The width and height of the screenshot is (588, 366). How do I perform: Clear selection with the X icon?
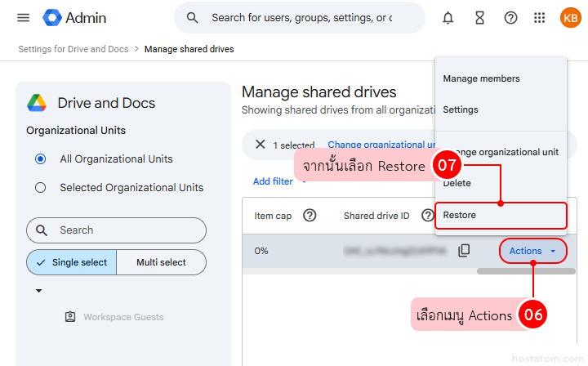coord(260,145)
